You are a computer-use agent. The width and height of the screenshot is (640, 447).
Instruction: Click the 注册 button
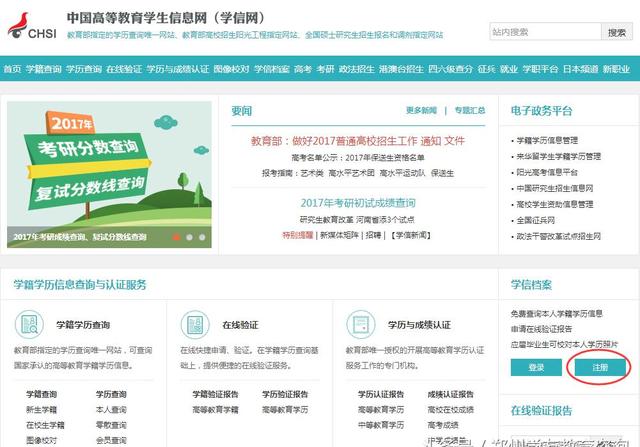[600, 367]
